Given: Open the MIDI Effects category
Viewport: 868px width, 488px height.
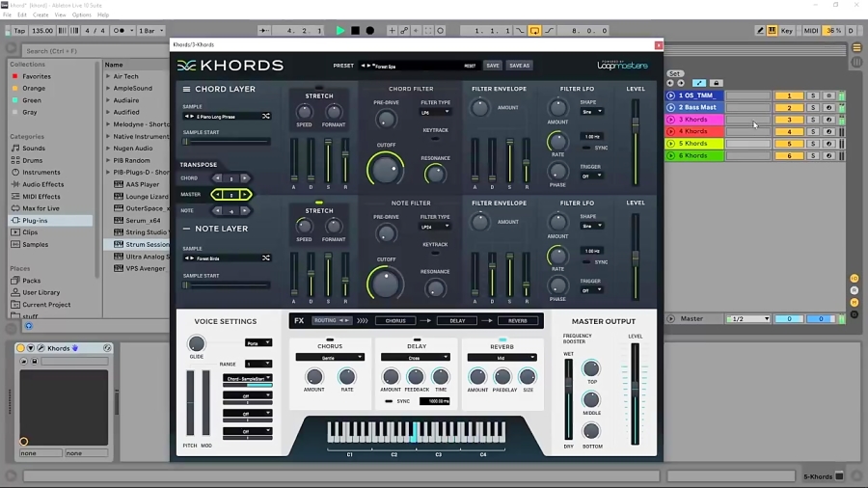Looking at the screenshot, I should [x=41, y=197].
